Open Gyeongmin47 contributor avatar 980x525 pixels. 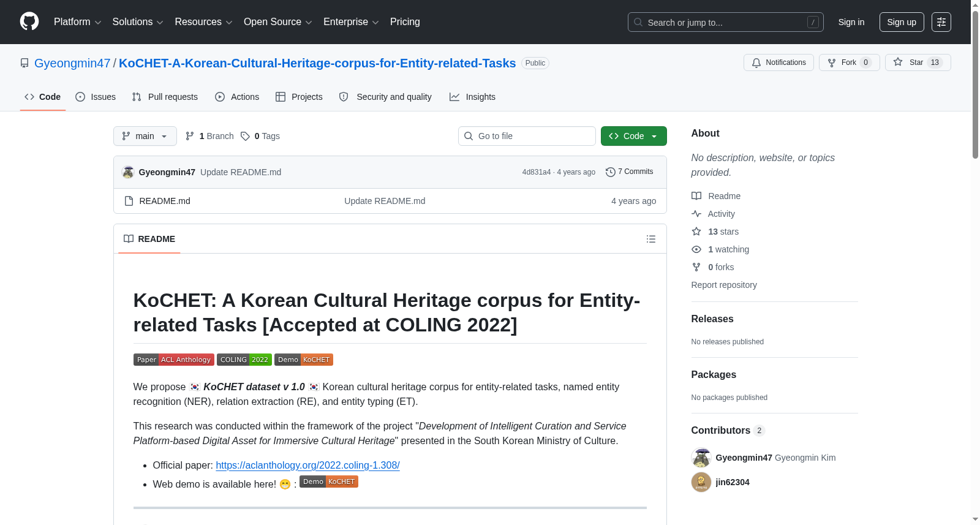point(701,458)
